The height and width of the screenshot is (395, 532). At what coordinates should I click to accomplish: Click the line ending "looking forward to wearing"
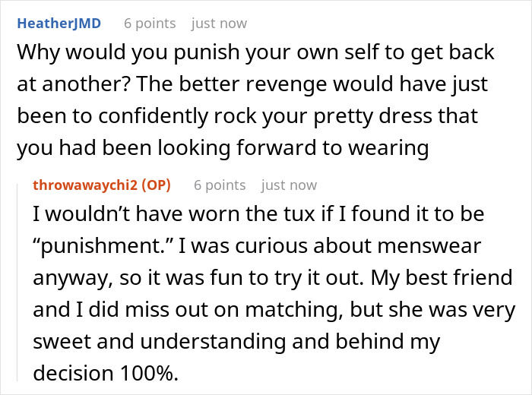tap(223, 149)
